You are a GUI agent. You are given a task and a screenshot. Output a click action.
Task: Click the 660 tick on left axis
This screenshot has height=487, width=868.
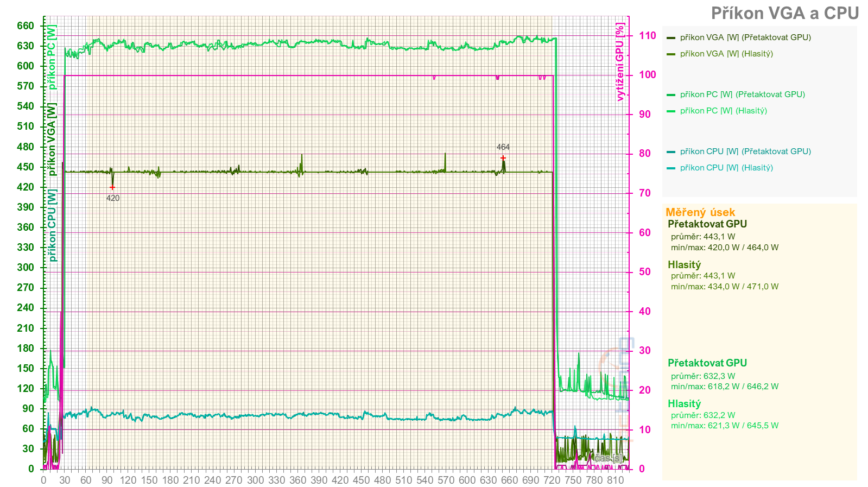[x=26, y=26]
